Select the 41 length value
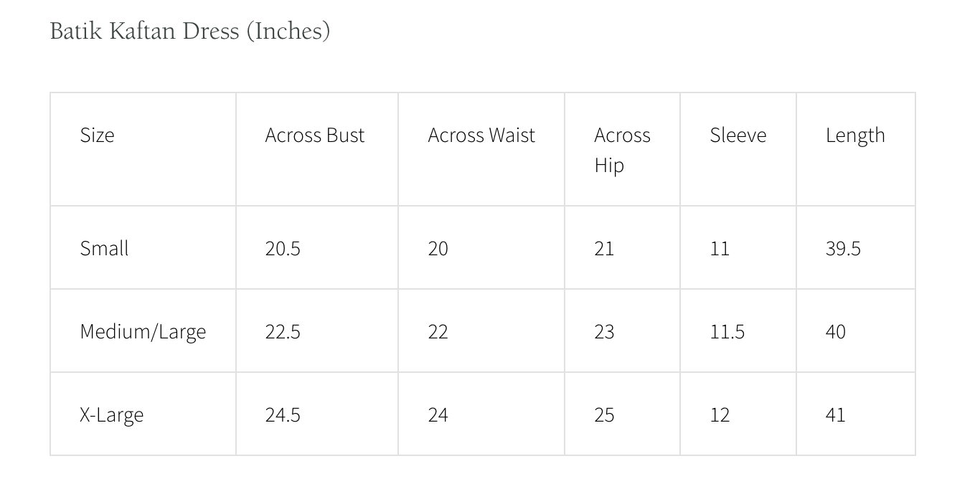 pos(836,414)
